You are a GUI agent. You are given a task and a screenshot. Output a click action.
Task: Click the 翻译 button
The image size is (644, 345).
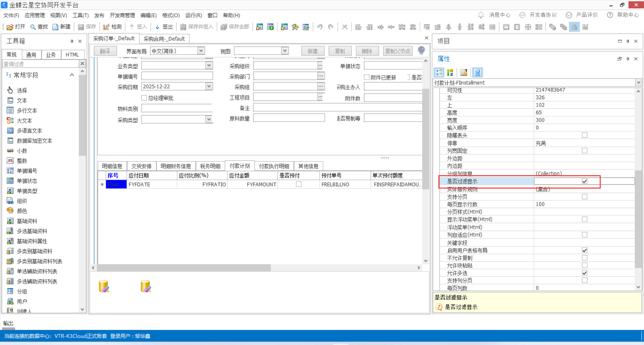click(105, 51)
